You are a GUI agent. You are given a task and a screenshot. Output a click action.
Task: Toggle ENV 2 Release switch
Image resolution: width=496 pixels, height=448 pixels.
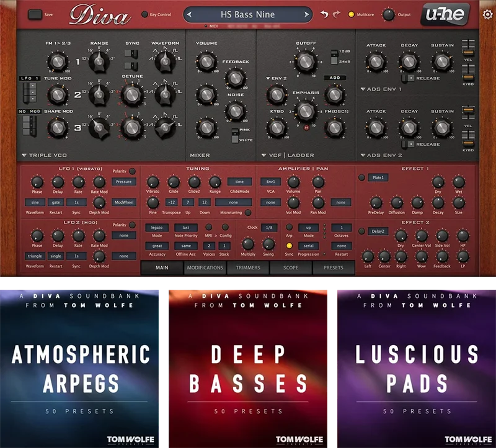[x=408, y=145]
